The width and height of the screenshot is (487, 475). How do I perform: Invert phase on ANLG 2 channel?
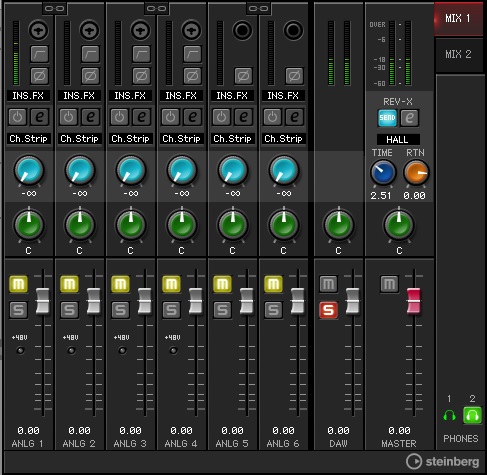coord(90,76)
